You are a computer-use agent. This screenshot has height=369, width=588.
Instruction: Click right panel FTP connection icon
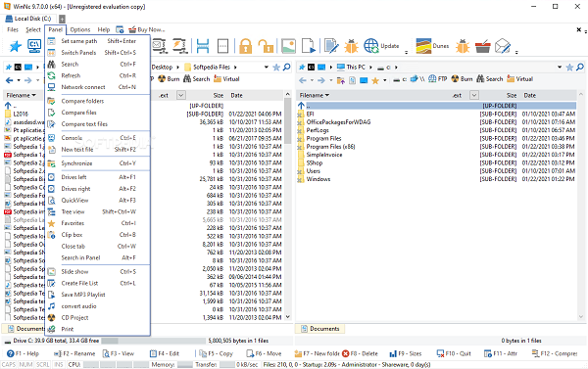point(437,79)
